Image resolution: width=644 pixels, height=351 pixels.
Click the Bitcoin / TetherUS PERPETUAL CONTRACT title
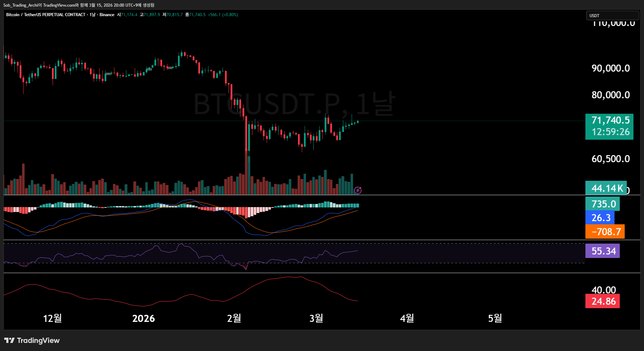point(46,15)
